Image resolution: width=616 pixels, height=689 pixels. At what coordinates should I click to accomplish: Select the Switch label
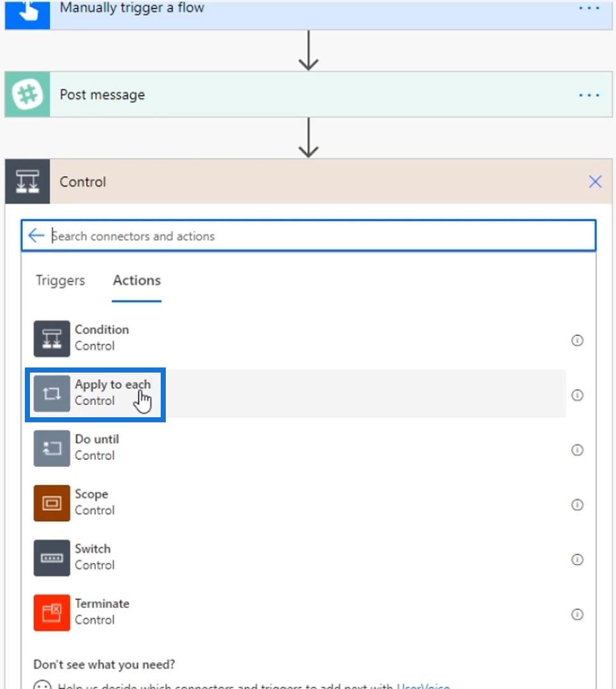pyautogui.click(x=92, y=549)
